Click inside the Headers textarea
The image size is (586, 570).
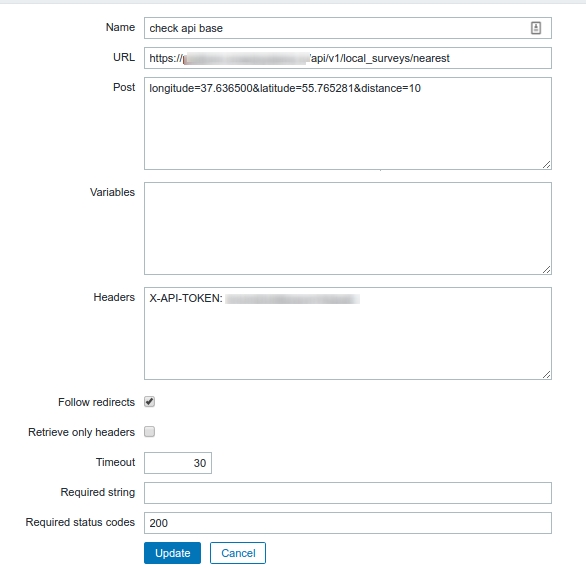coord(348,333)
